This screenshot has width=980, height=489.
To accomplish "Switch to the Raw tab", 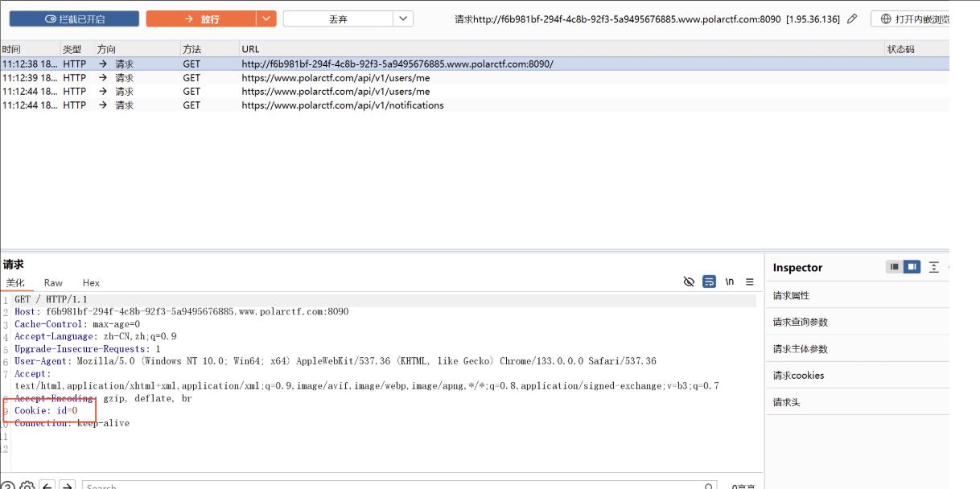I will tap(53, 283).
